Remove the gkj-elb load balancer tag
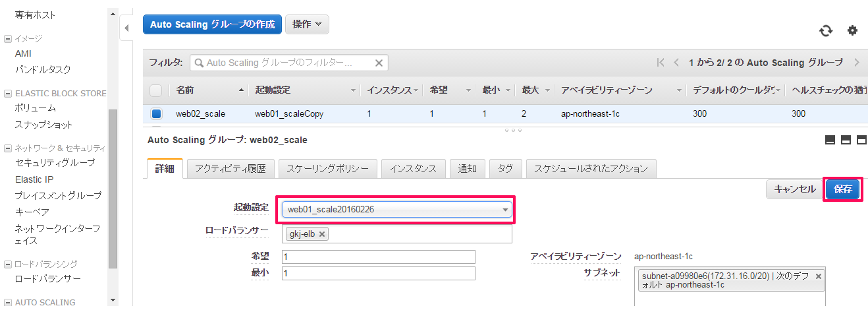Image resolution: width=868 pixels, height=310 pixels. (x=322, y=234)
